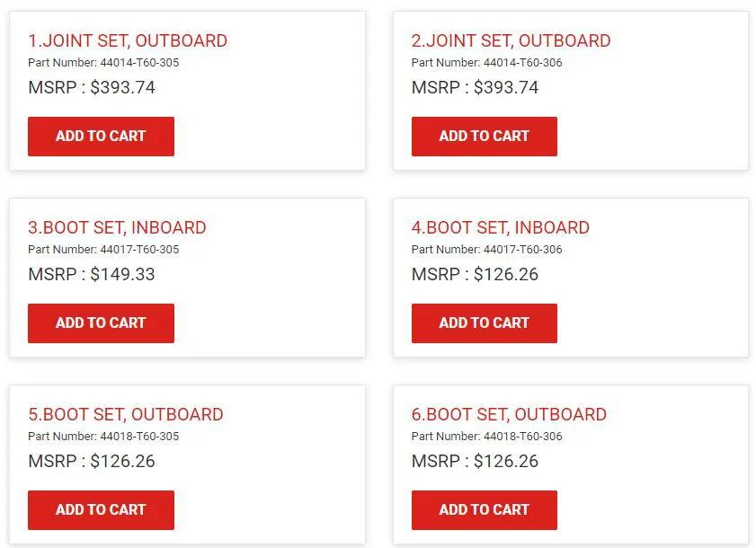Viewport: 756px width, 548px height.
Task: Add to cart Boot Set Outboard 44018-T60-306
Action: pos(484,510)
